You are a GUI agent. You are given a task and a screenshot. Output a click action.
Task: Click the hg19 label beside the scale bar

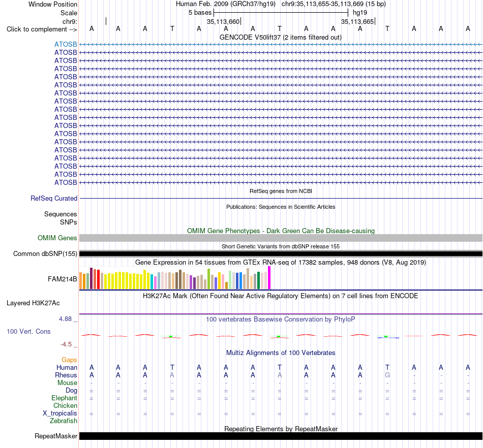click(x=360, y=13)
